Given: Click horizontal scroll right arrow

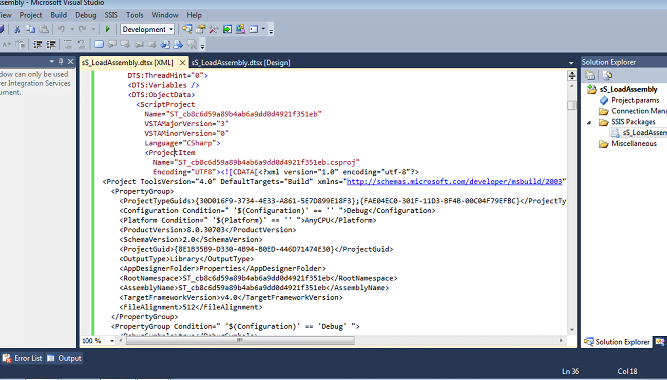Looking at the screenshot, I should tap(561, 340).
